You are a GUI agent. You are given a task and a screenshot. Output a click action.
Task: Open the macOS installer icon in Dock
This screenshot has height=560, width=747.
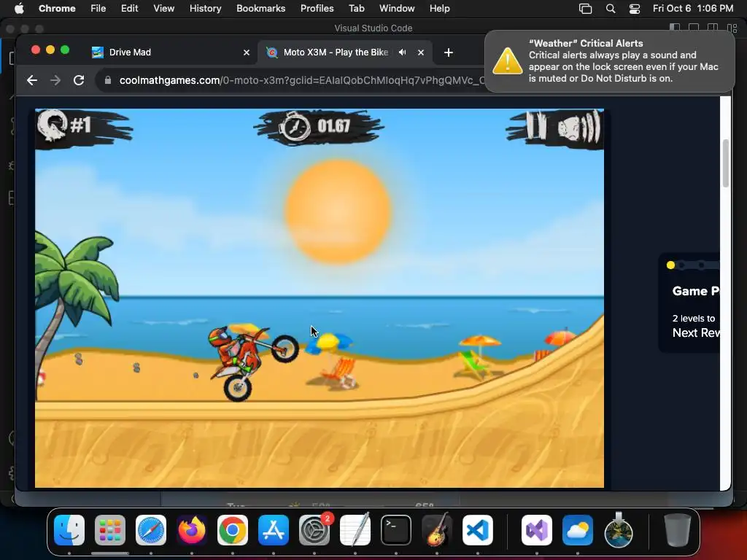(x=619, y=530)
